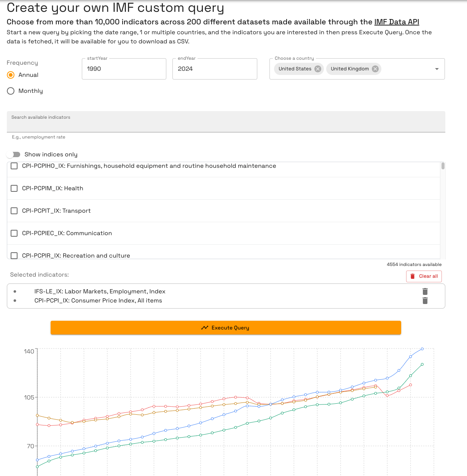The height and width of the screenshot is (476, 467).
Task: Delete the Consumer Price Index indicator
Action: point(425,301)
